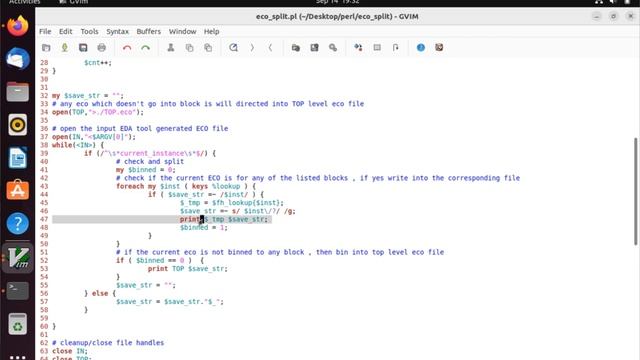
Task: Launch Firefox from the dock
Action: pos(18,26)
